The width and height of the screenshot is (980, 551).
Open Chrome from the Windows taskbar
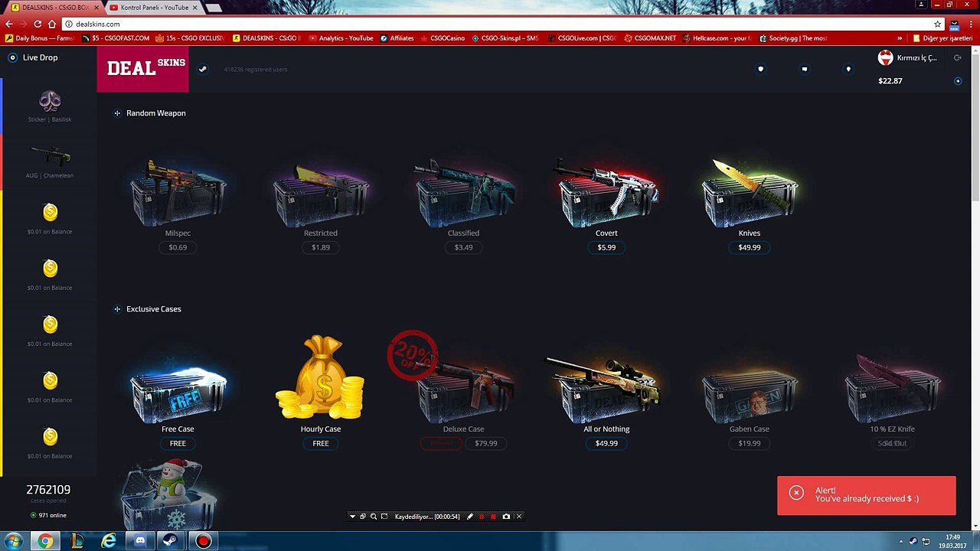[x=45, y=541]
